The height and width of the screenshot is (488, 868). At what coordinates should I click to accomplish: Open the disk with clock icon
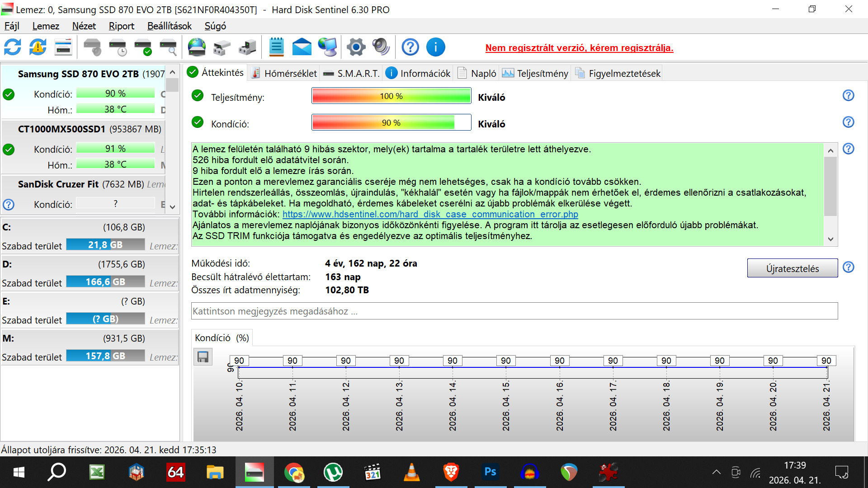click(x=118, y=47)
